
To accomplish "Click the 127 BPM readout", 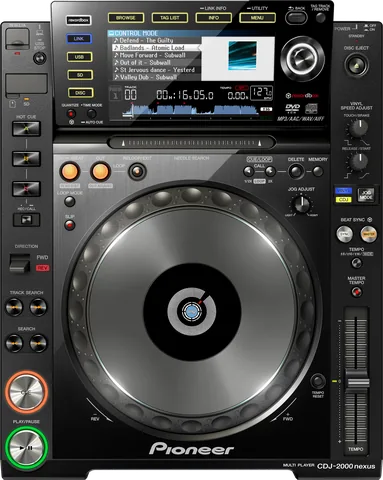I will (x=261, y=93).
